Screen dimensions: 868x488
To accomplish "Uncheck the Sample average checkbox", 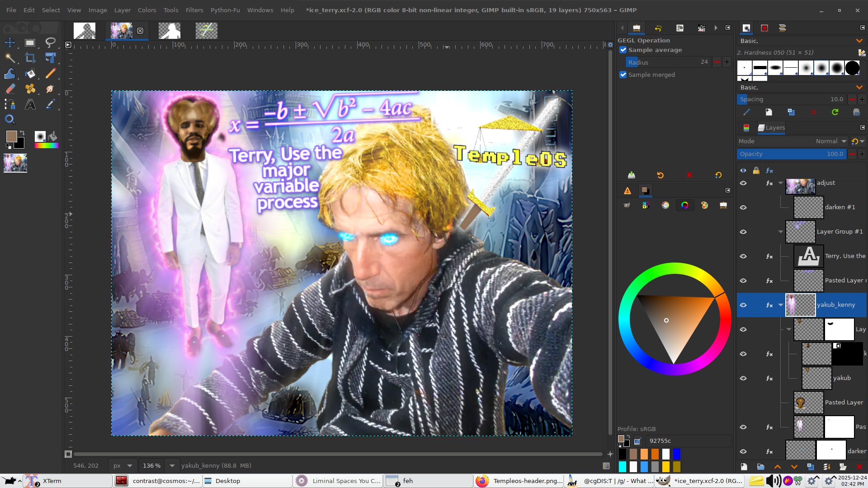I will tap(623, 50).
